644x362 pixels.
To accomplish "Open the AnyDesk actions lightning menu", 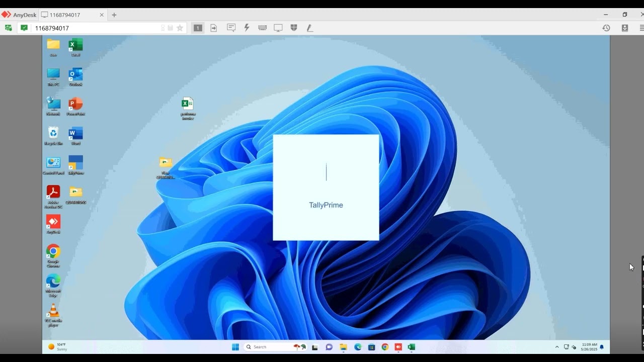I will pos(247,28).
